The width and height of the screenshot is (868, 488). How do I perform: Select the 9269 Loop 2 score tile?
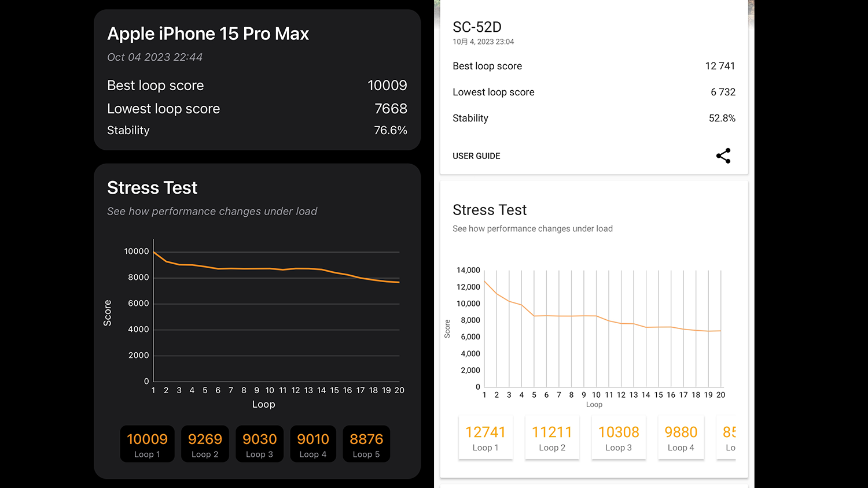pos(205,444)
